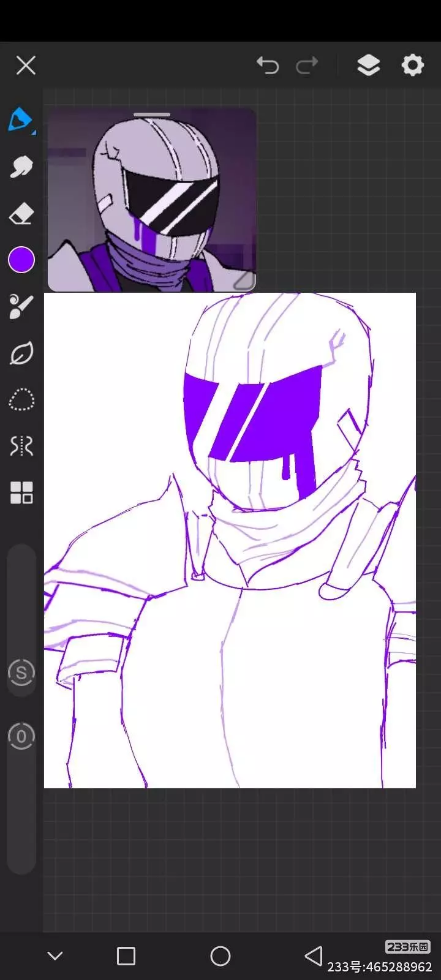Image resolution: width=441 pixels, height=980 pixels.
Task: Select the eyedropper fill tool
Action: tap(21, 307)
